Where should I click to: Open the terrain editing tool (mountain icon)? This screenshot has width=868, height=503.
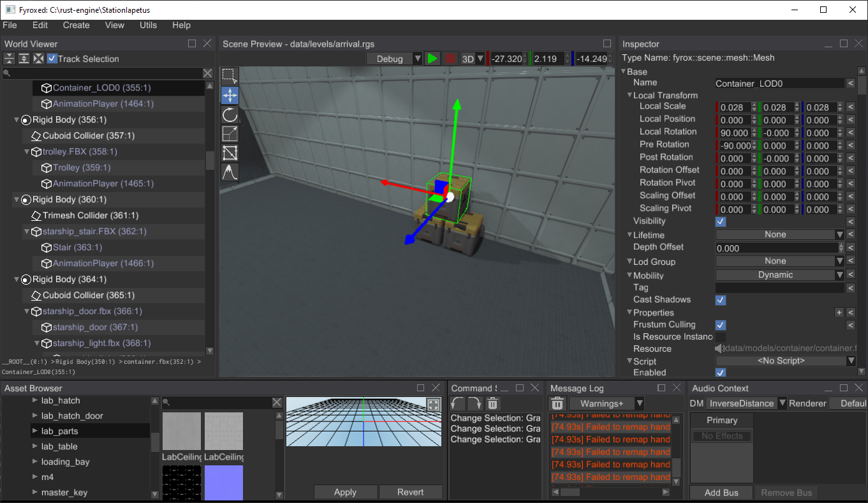[230, 172]
